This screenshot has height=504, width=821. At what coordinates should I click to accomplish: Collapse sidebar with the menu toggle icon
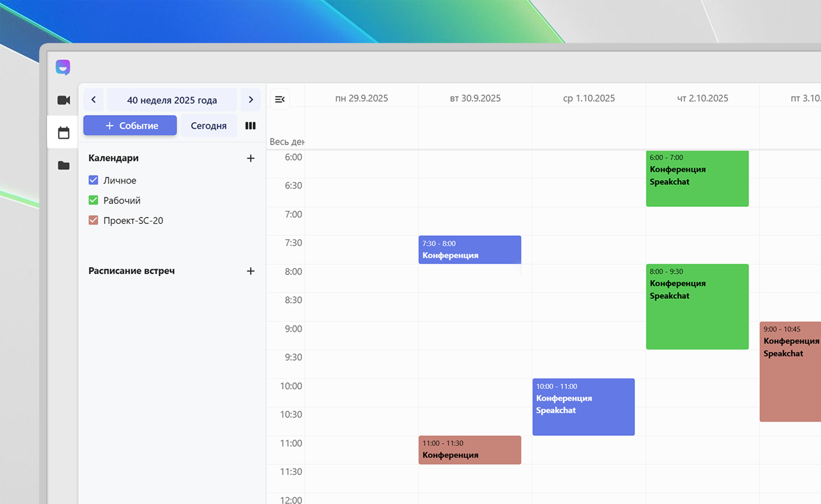point(280,99)
